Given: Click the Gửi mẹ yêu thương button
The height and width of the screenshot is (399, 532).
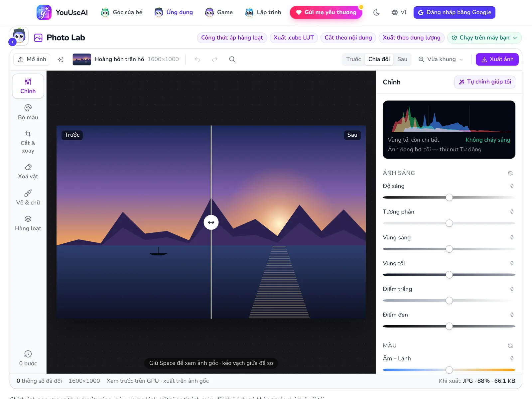Looking at the screenshot, I should [326, 12].
